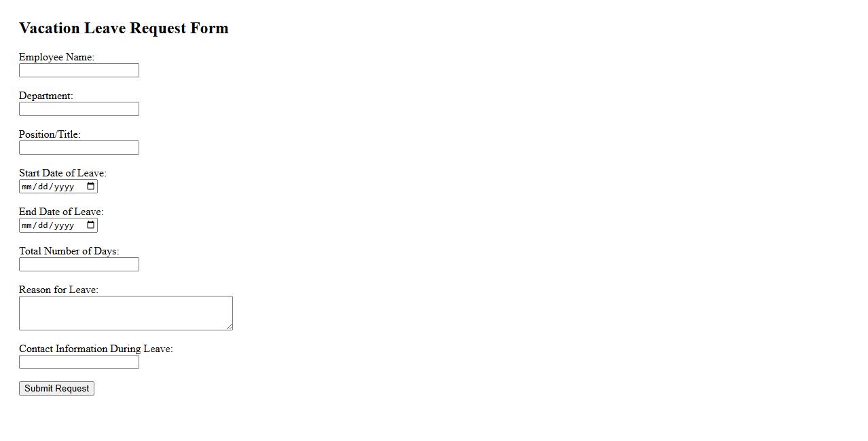This screenshot has width=868, height=441.
Task: Select the year segment of Start Date
Action: [x=64, y=187]
